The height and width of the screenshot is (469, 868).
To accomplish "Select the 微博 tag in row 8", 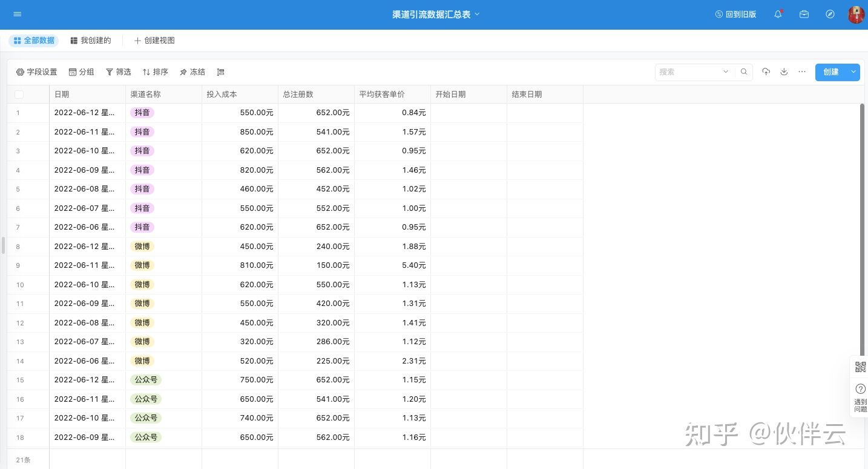I will [142, 247].
